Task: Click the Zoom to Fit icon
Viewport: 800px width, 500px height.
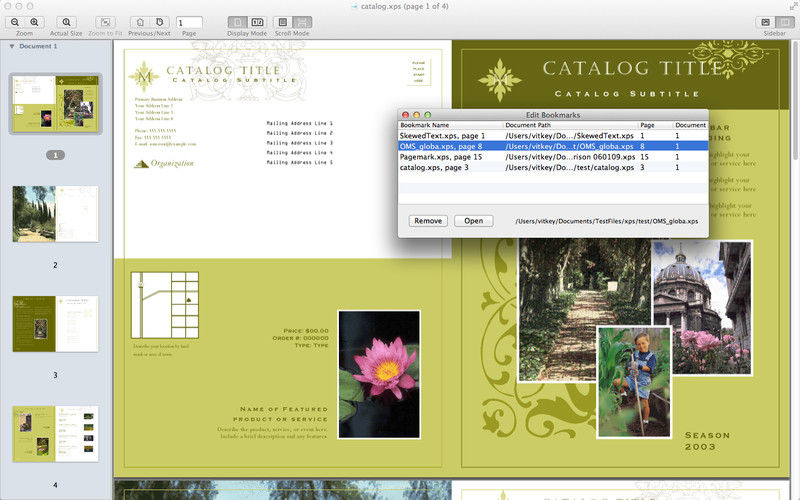Action: tap(106, 22)
